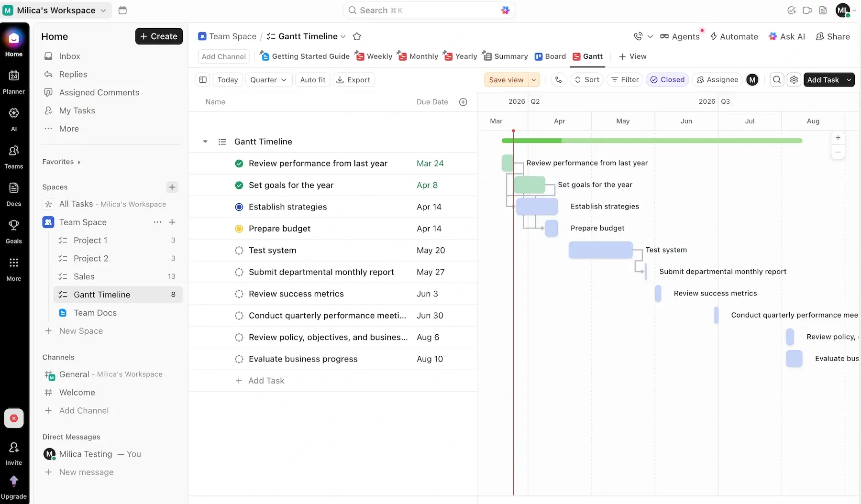
Task: Collapse the Gantt Timeline task group
Action: click(205, 142)
